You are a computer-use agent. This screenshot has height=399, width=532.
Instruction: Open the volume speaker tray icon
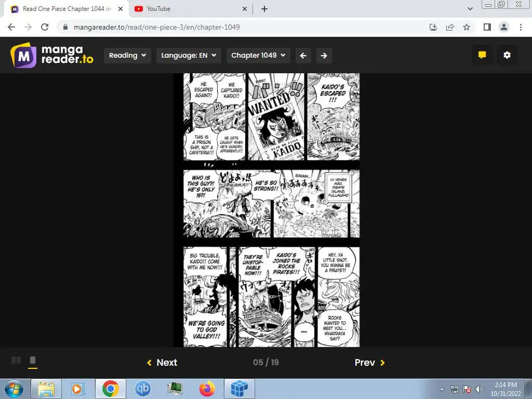(x=480, y=389)
